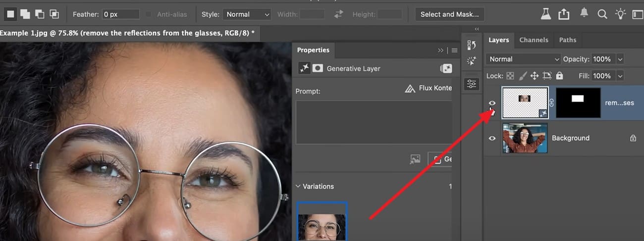Open the beaker Labs icon
The image size is (644, 241).
[546, 14]
